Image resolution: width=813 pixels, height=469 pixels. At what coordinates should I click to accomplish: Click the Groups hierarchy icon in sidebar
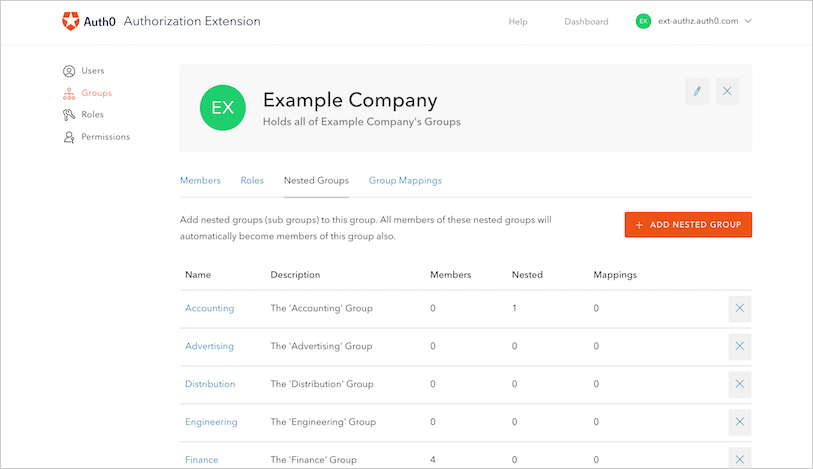69,93
